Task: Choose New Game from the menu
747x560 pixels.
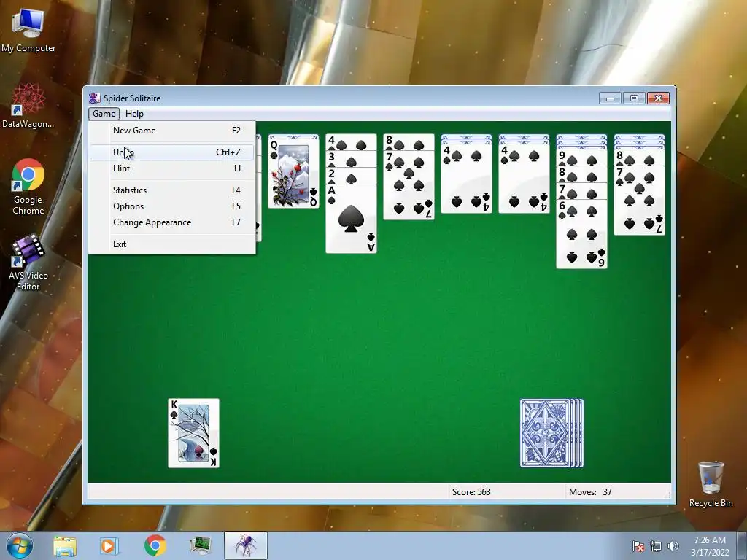Action: click(171, 131)
